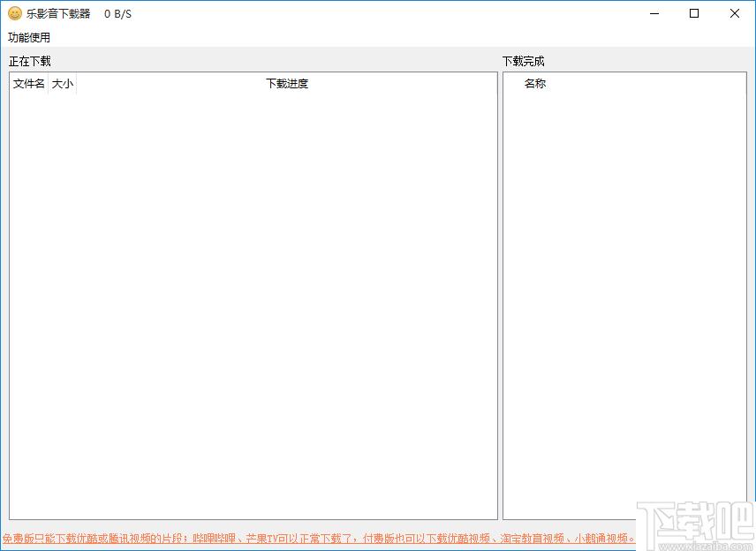756x551 pixels.
Task: Click the 下载完成 section label
Action: click(x=523, y=61)
